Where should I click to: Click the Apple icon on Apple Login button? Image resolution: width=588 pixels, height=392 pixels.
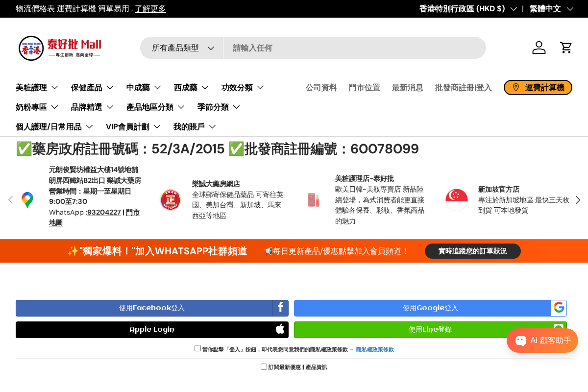(x=280, y=329)
